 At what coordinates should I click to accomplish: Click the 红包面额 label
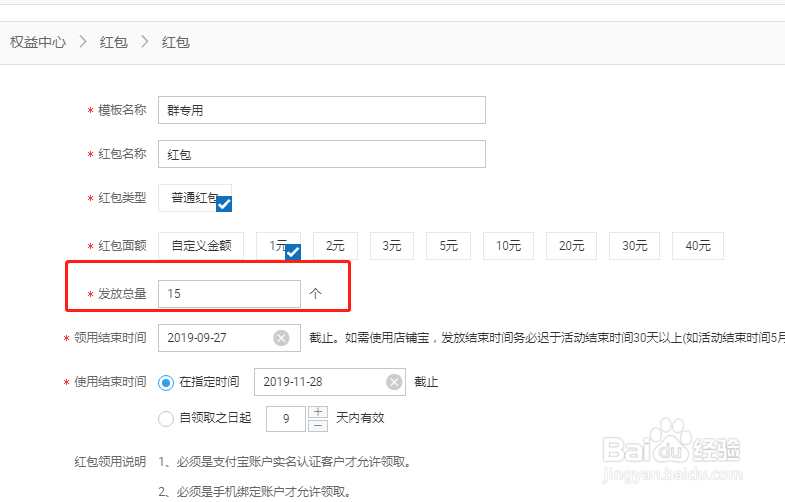point(122,246)
